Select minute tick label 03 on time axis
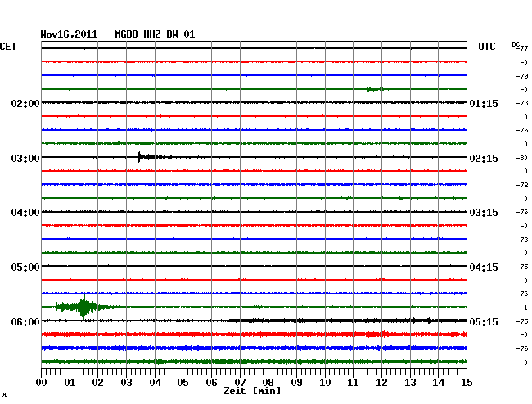 click(126, 382)
